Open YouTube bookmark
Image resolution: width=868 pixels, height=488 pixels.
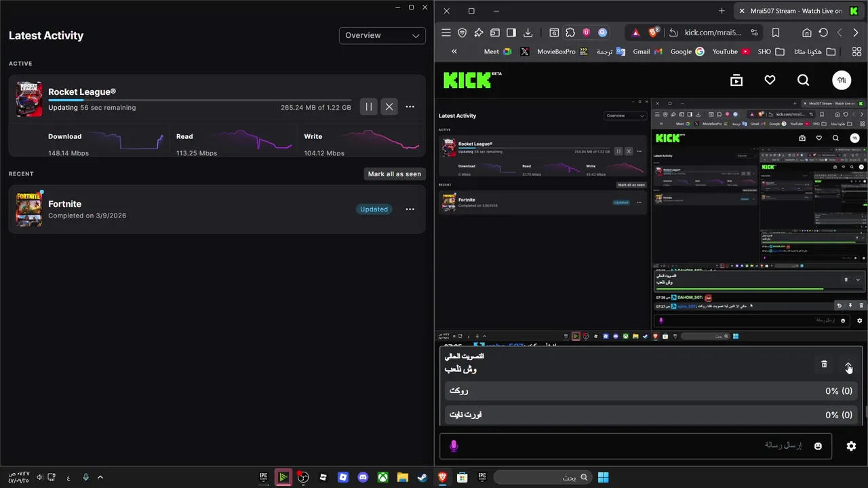point(731,52)
